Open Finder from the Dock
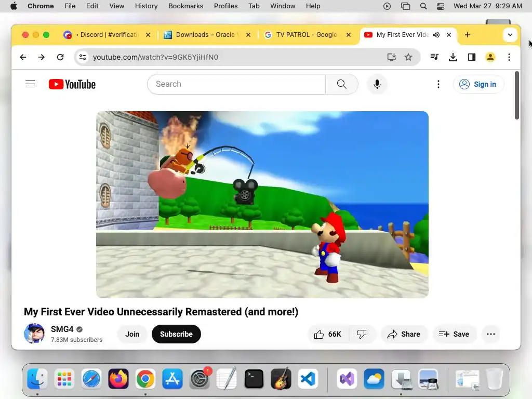Image resolution: width=532 pixels, height=399 pixels. tap(37, 379)
